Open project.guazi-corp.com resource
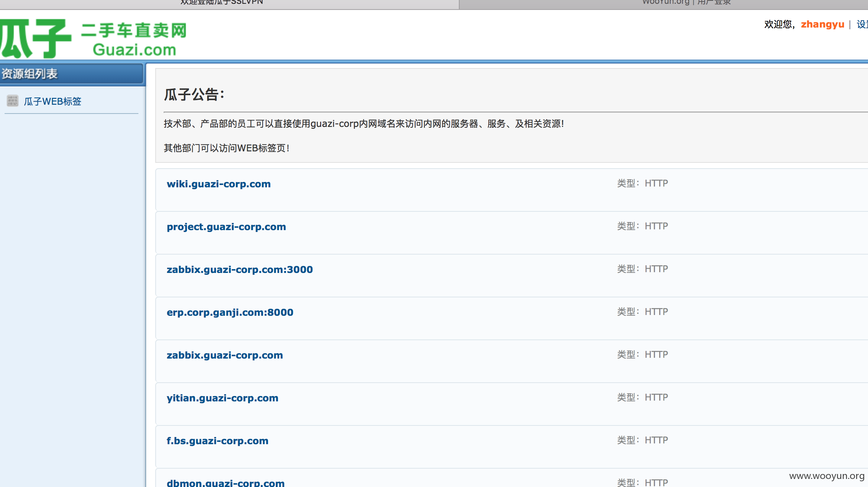The height and width of the screenshot is (487, 868). [226, 227]
